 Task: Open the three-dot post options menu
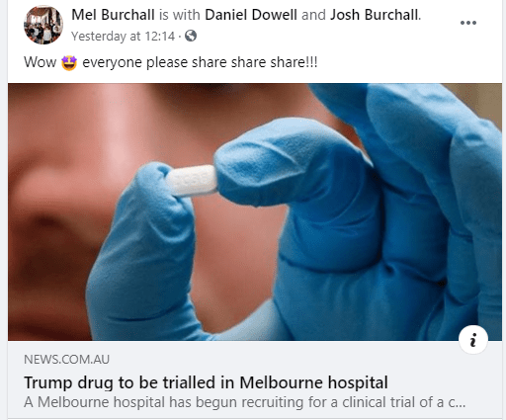coord(468,23)
